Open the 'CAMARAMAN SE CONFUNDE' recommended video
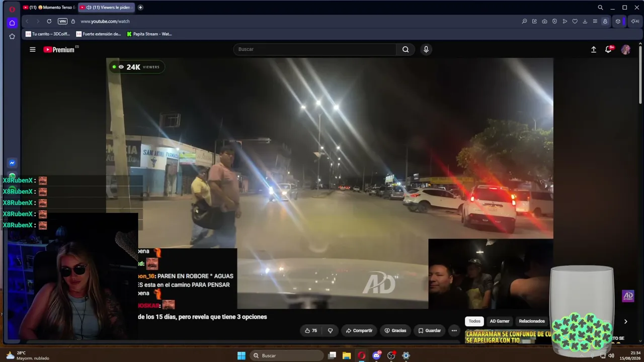The width and height of the screenshot is (644, 362). (x=508, y=337)
